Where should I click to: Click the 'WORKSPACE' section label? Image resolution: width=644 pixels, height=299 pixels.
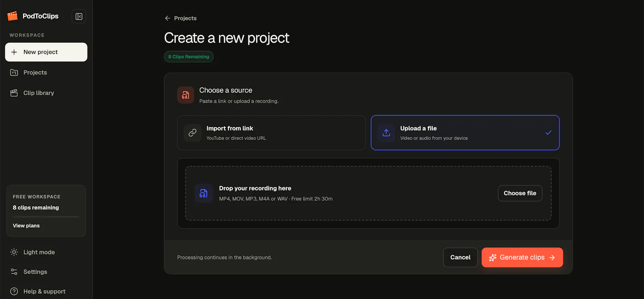point(27,35)
